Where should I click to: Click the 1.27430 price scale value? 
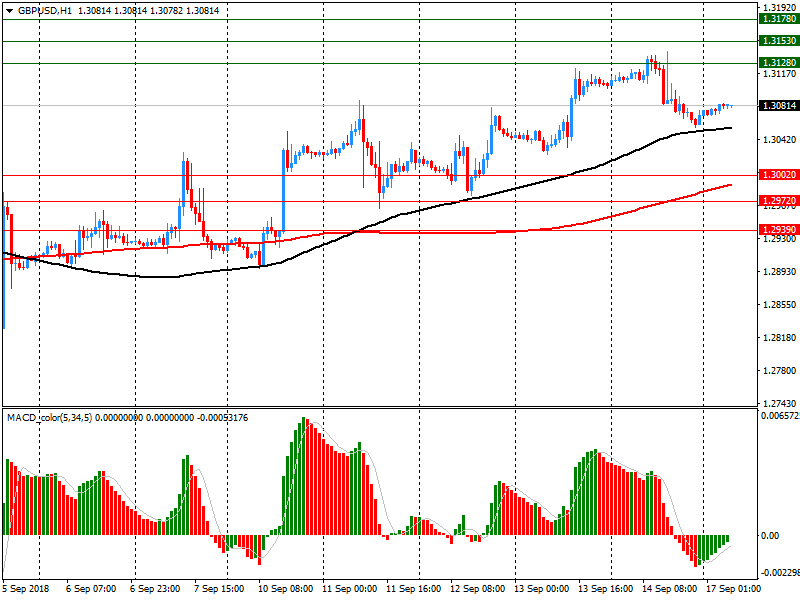(x=779, y=404)
